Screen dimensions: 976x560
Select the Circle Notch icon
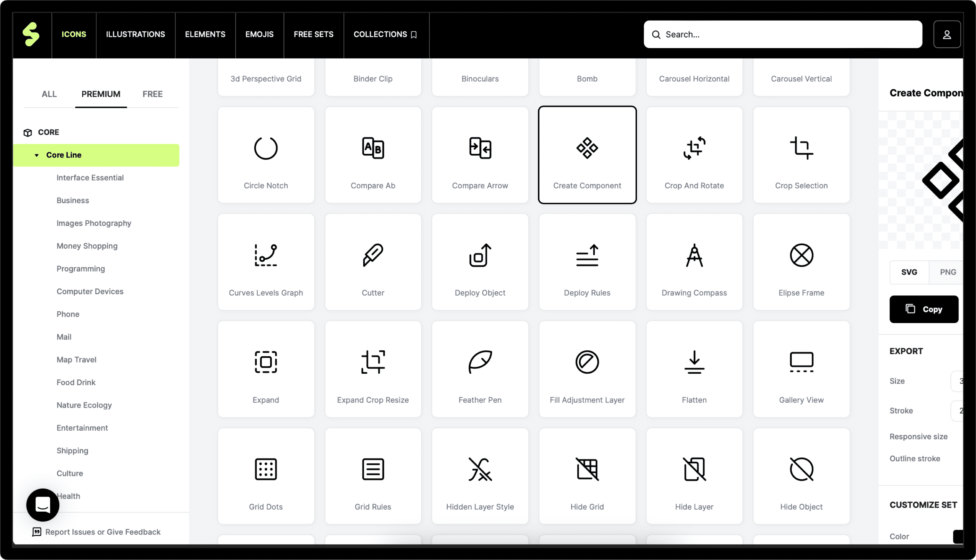(266, 155)
